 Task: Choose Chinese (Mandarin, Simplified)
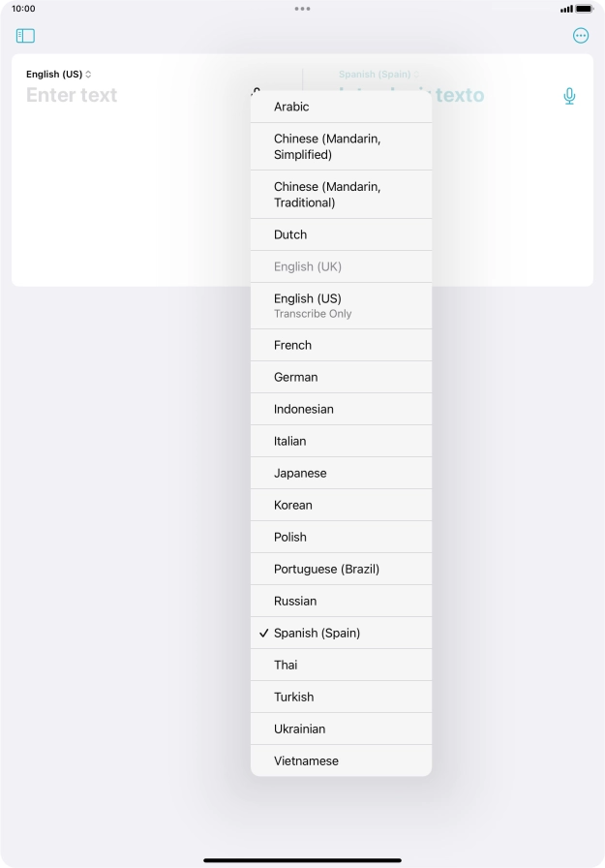[341, 146]
